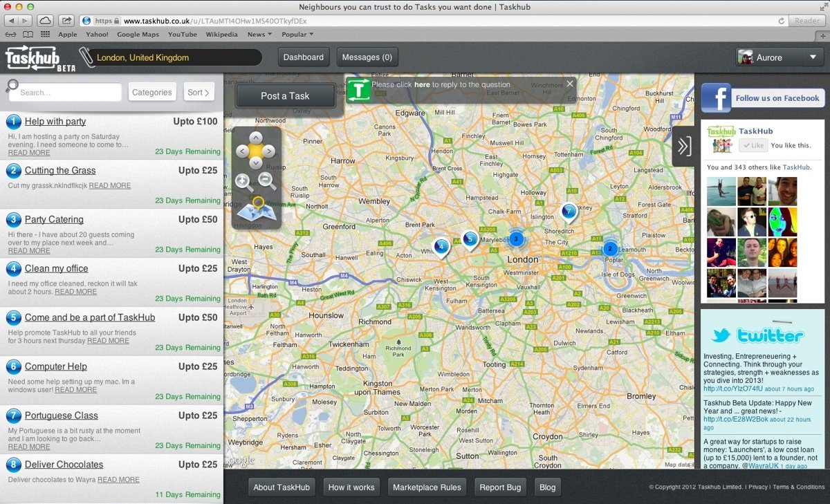Expand the Sort options
This screenshot has height=504, width=830.
pos(199,93)
